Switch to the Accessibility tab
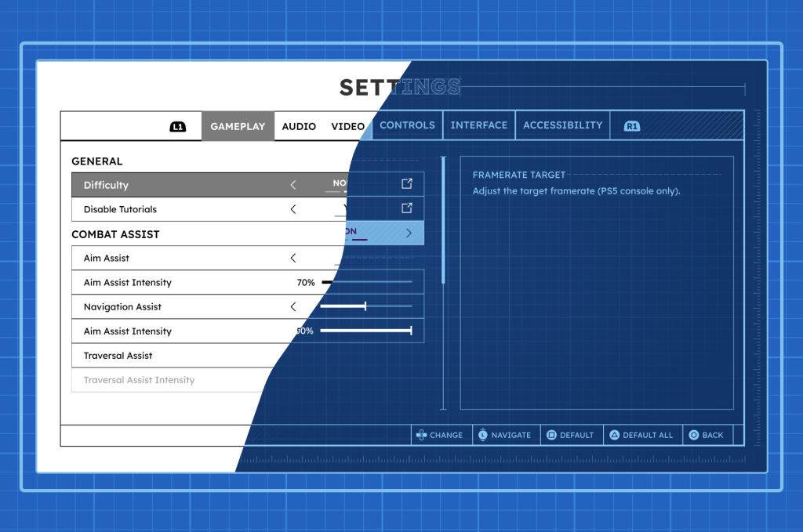This screenshot has width=803, height=532. tap(562, 125)
